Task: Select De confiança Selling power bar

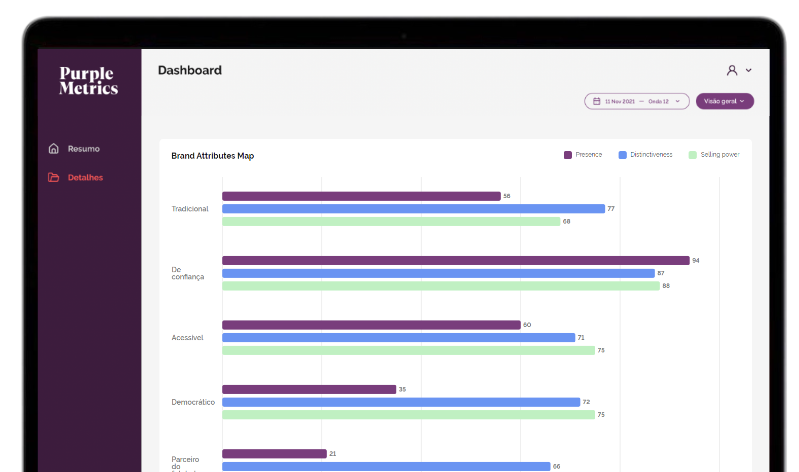Action: coord(441,286)
